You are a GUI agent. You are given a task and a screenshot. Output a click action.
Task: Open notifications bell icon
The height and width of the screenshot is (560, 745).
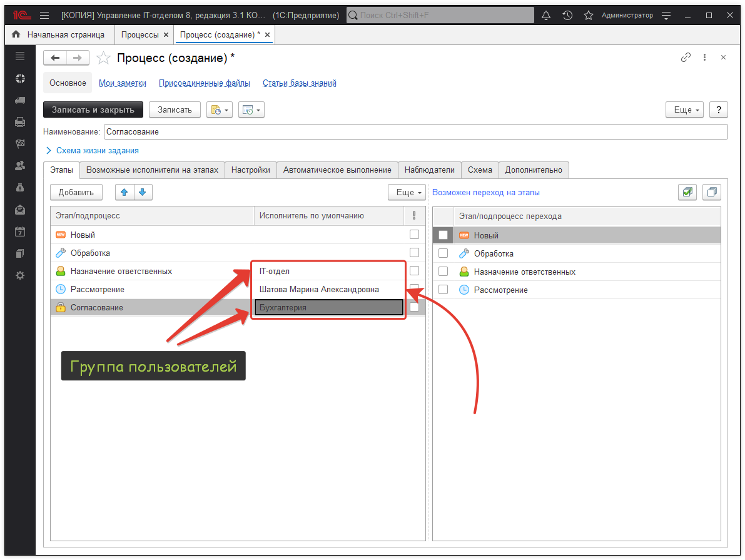tap(545, 15)
